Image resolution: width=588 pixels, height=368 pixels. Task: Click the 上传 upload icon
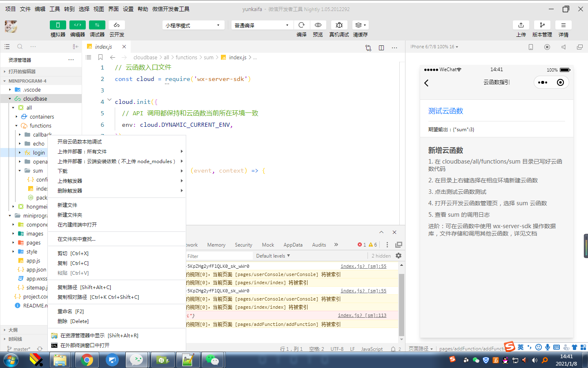tap(521, 25)
